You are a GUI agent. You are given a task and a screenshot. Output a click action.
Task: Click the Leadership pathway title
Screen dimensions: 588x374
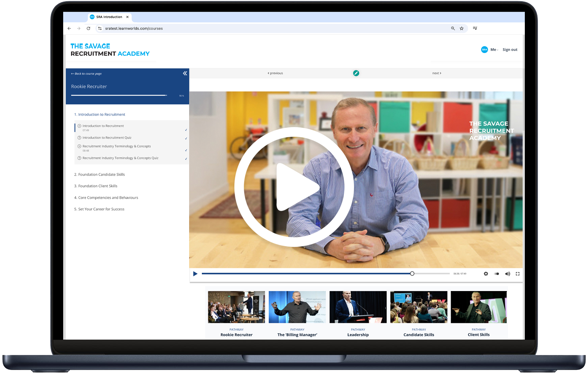click(358, 335)
